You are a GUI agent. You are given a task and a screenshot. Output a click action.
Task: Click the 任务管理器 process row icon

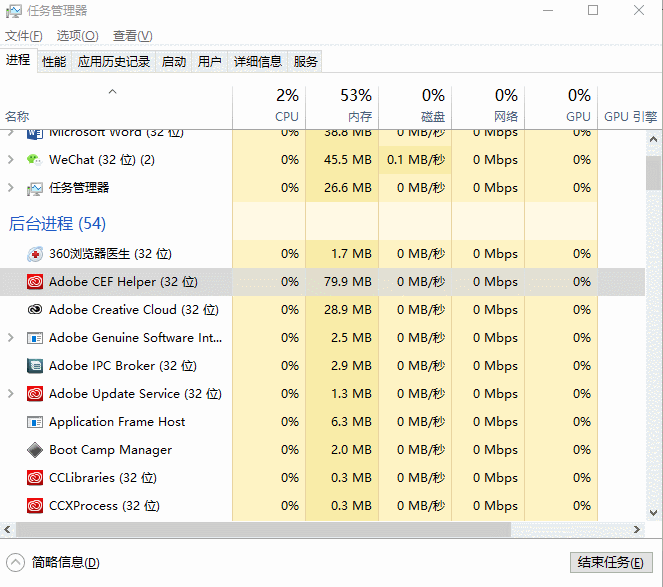coord(34,188)
